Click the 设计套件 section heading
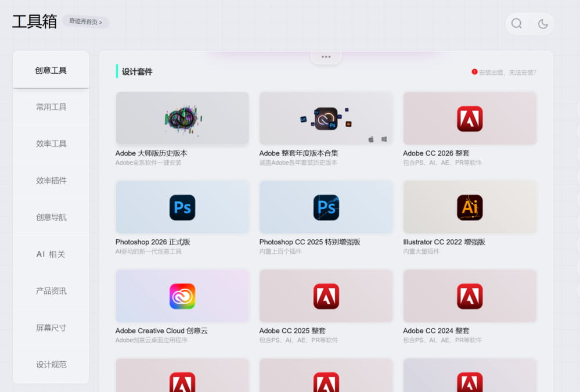The height and width of the screenshot is (392, 580). point(137,72)
